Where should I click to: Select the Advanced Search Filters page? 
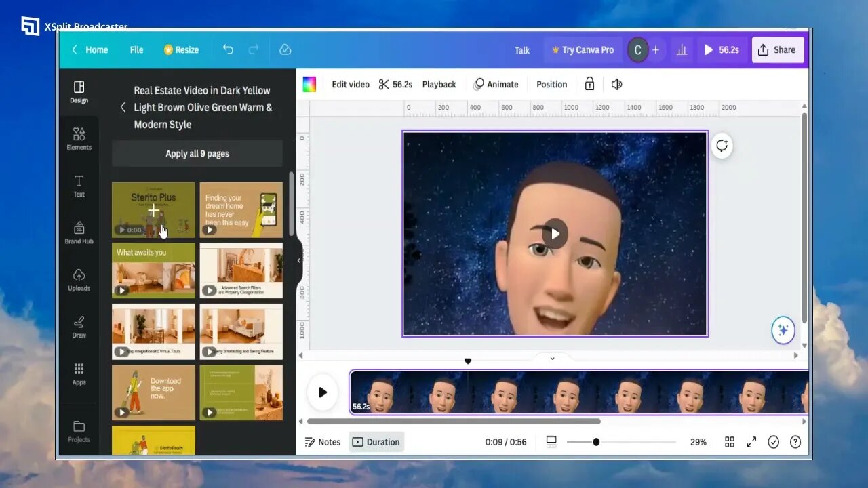(241, 271)
